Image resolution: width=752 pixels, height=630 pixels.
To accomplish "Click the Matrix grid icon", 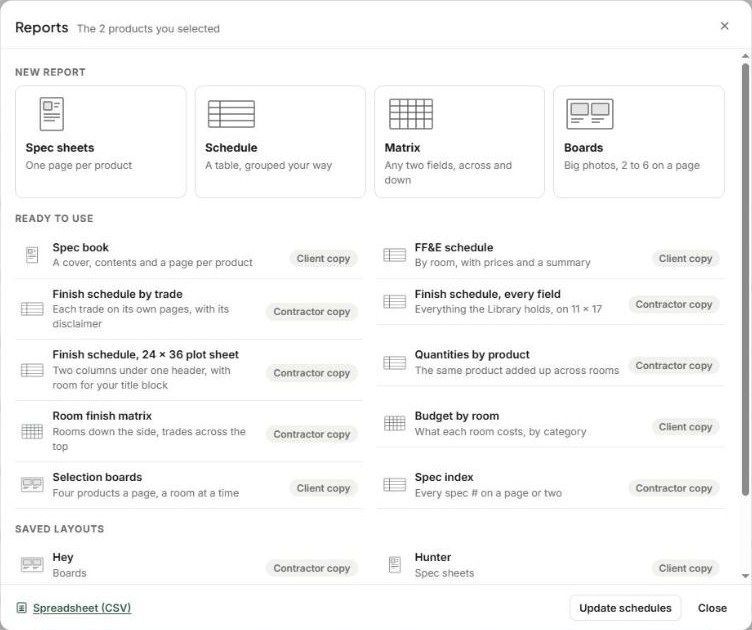I will tap(411, 114).
